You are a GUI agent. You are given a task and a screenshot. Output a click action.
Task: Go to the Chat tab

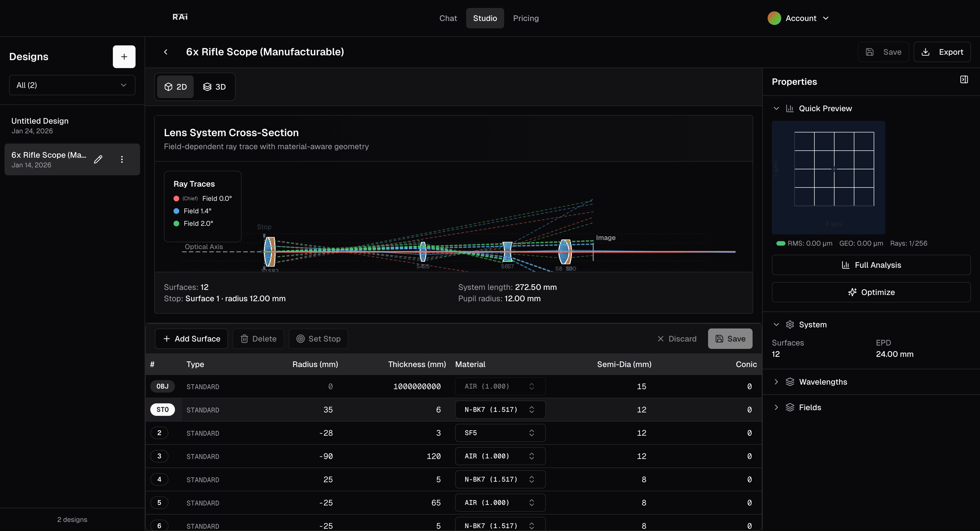[x=448, y=18]
